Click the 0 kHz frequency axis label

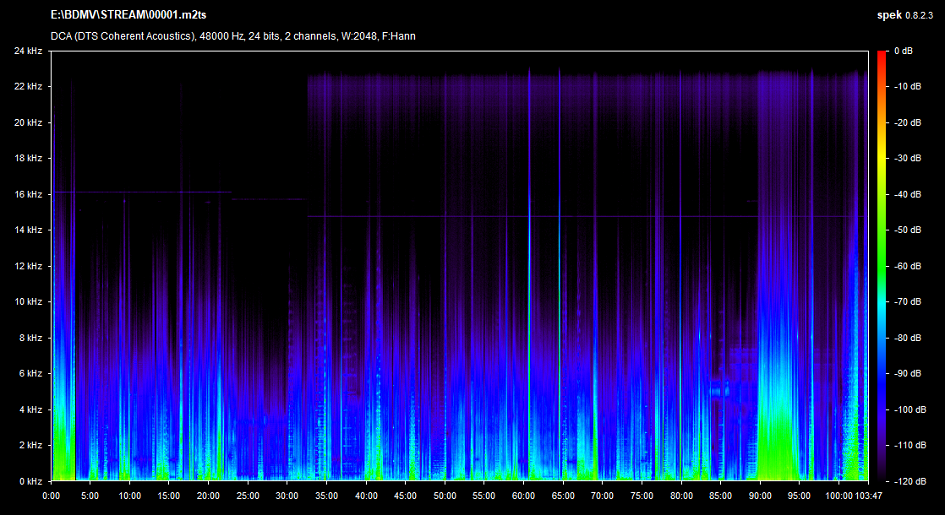tap(30, 481)
